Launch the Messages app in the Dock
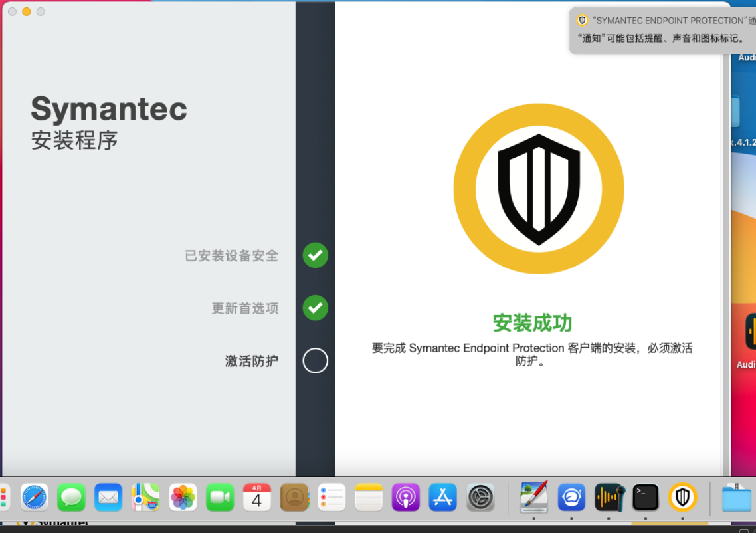756x533 pixels. 71,497
